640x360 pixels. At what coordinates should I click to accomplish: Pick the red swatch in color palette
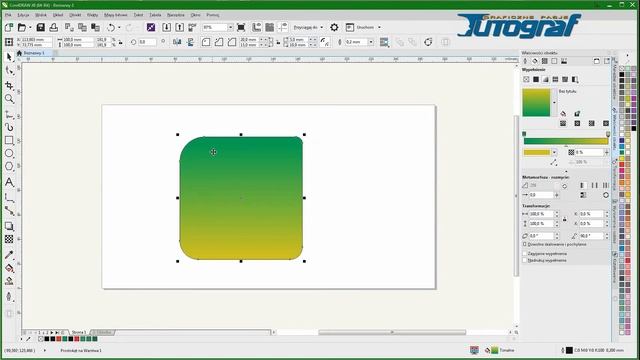[x=622, y=164]
